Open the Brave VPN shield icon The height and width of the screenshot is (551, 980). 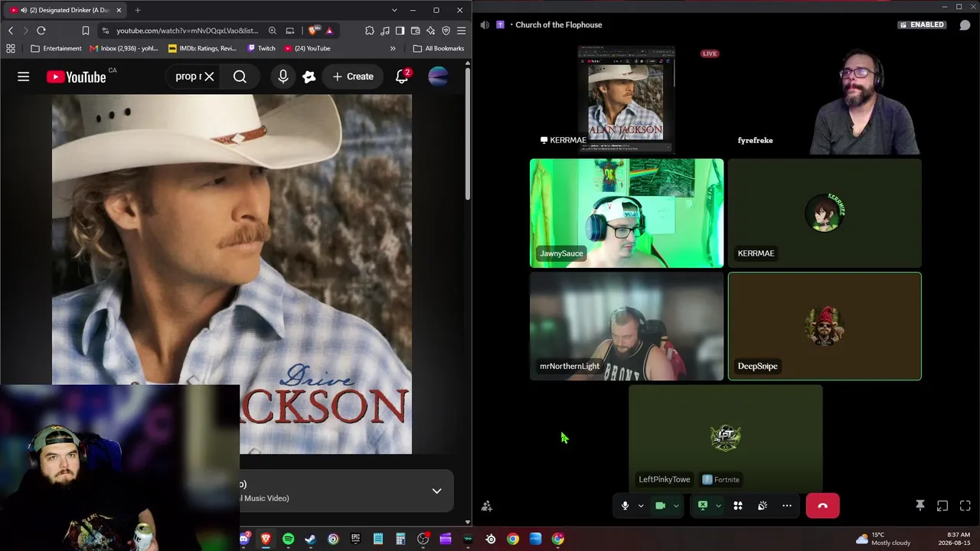[446, 31]
